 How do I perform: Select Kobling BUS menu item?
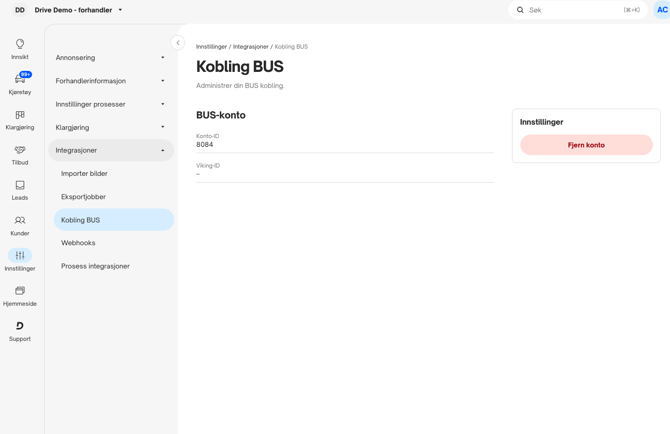point(113,220)
